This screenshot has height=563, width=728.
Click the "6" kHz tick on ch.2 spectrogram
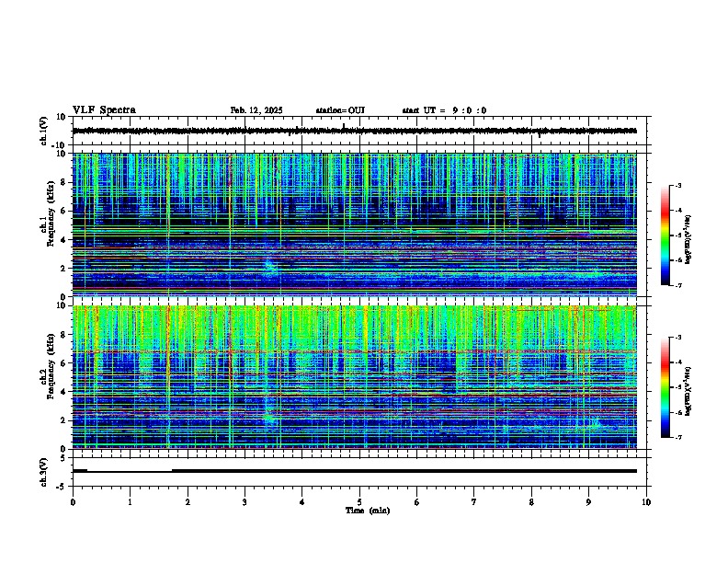pyautogui.click(x=63, y=363)
